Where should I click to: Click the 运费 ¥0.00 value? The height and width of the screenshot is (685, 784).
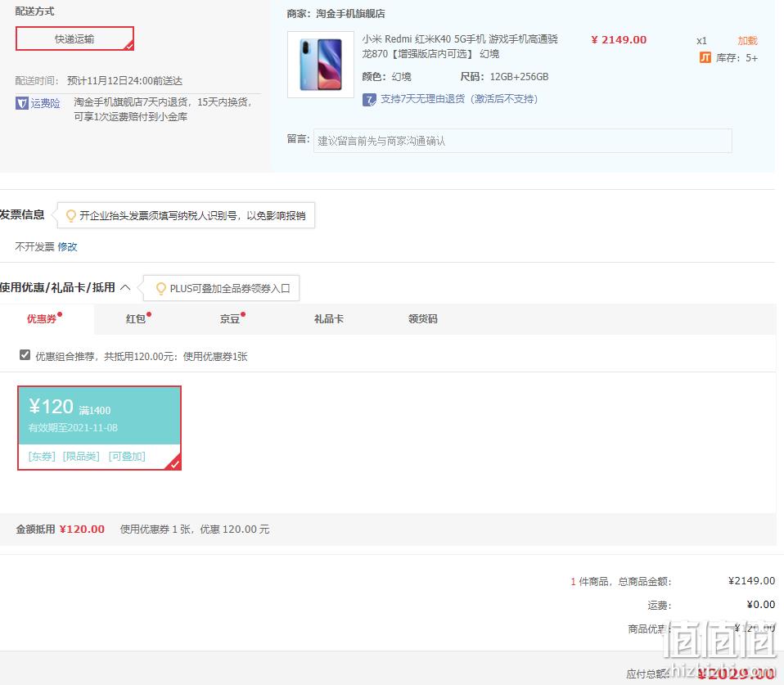[x=761, y=605]
